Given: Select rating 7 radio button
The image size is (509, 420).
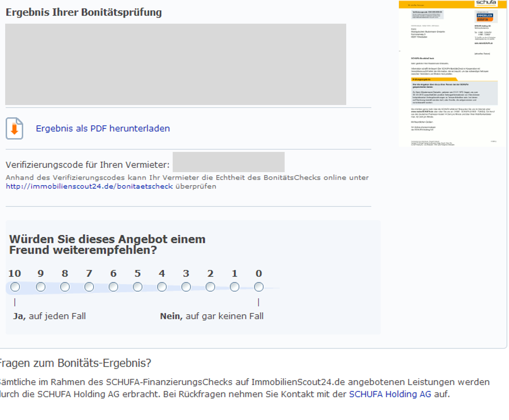Looking at the screenshot, I should pos(89,287).
